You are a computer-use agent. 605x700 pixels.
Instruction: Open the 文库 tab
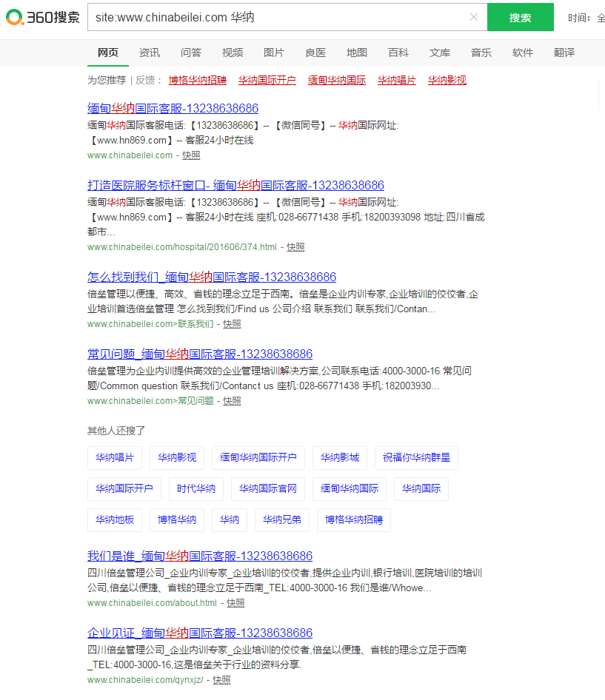[x=440, y=53]
